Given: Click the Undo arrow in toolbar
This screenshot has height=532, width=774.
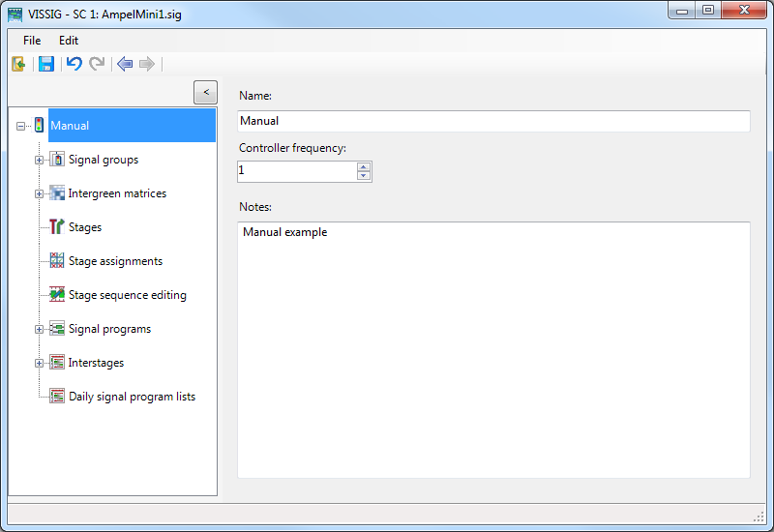Looking at the screenshot, I should [x=74, y=64].
